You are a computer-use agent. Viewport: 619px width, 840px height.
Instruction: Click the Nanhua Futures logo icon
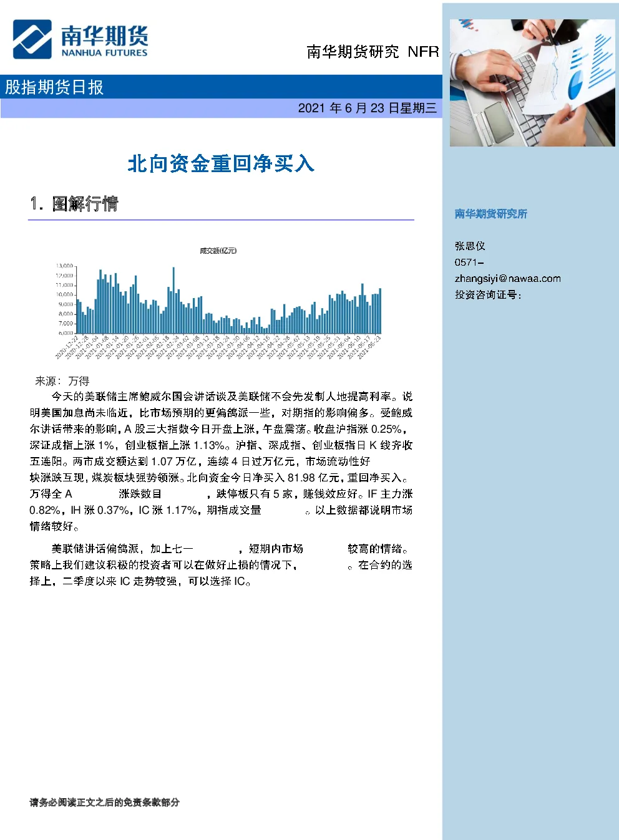[x=32, y=39]
